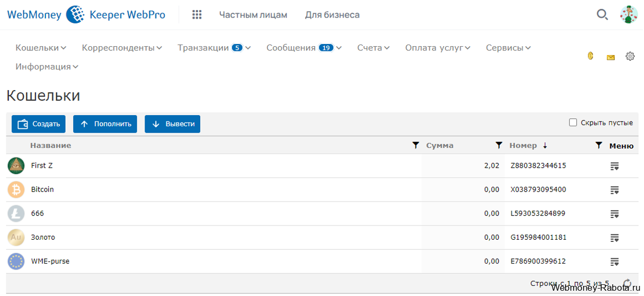Click the Золото wallet name

43,237
